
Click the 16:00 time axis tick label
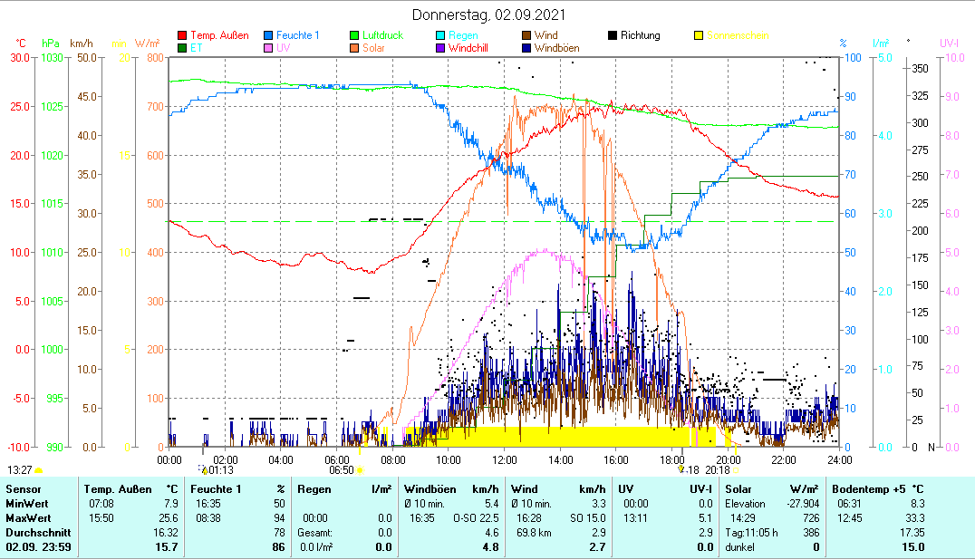click(x=616, y=460)
